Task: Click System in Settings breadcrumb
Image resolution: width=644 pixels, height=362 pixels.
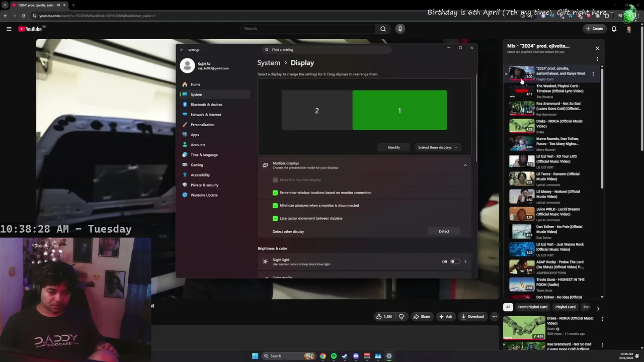Action: (x=269, y=63)
